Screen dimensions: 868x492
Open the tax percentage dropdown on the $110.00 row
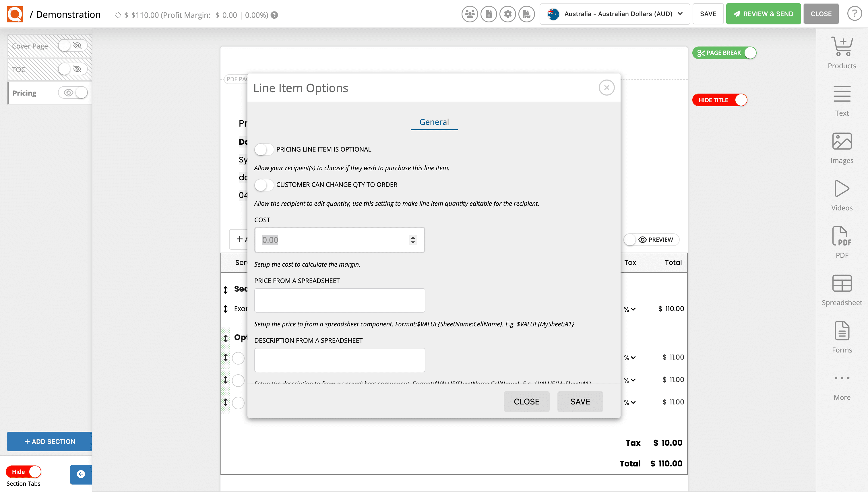(630, 309)
